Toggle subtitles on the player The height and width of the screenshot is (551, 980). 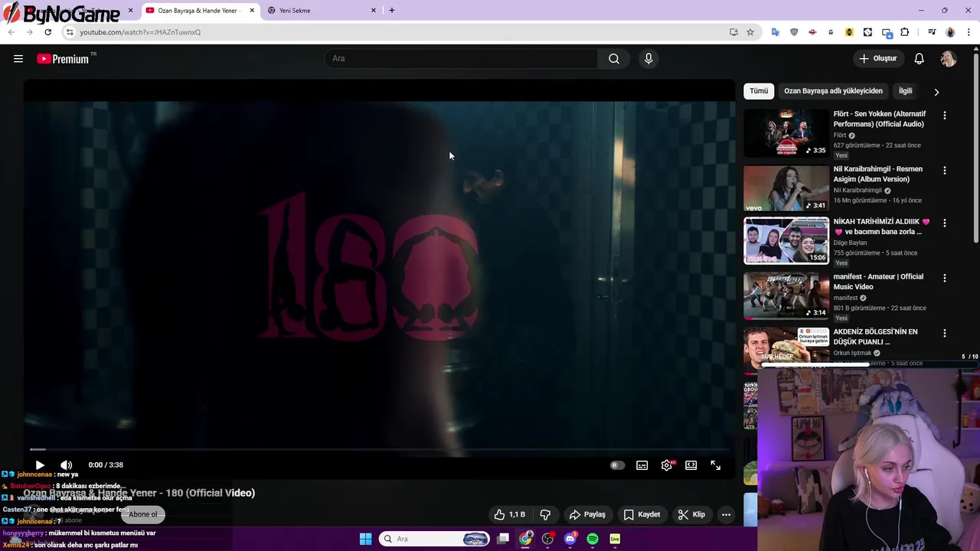[642, 465]
